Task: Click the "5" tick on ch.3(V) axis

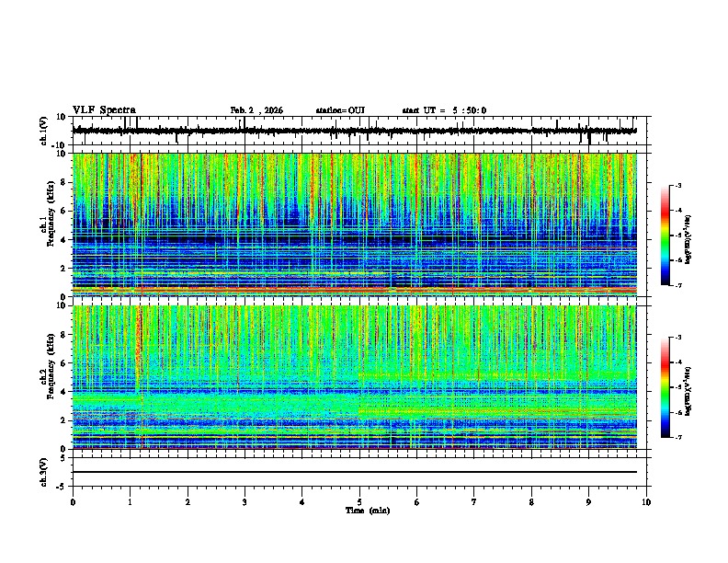Action: (63, 458)
